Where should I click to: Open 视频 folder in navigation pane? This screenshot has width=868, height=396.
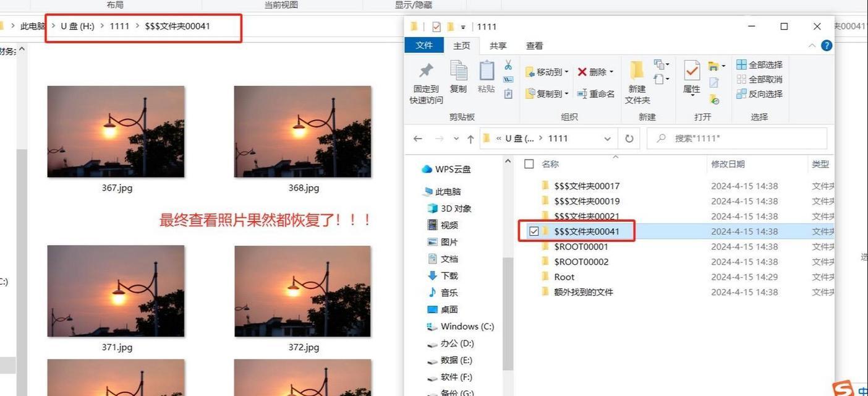443,225
